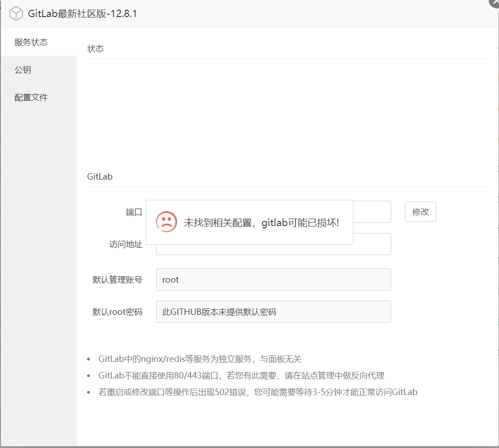The image size is (499, 448).
Task: Close the GitLab dialog with the X button
Action: tap(494, 3)
